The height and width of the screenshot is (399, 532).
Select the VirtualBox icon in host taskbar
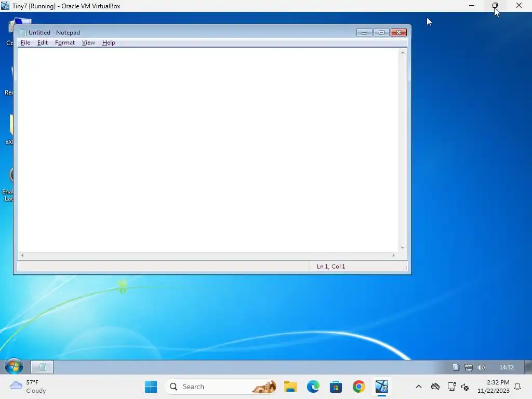tap(382, 387)
